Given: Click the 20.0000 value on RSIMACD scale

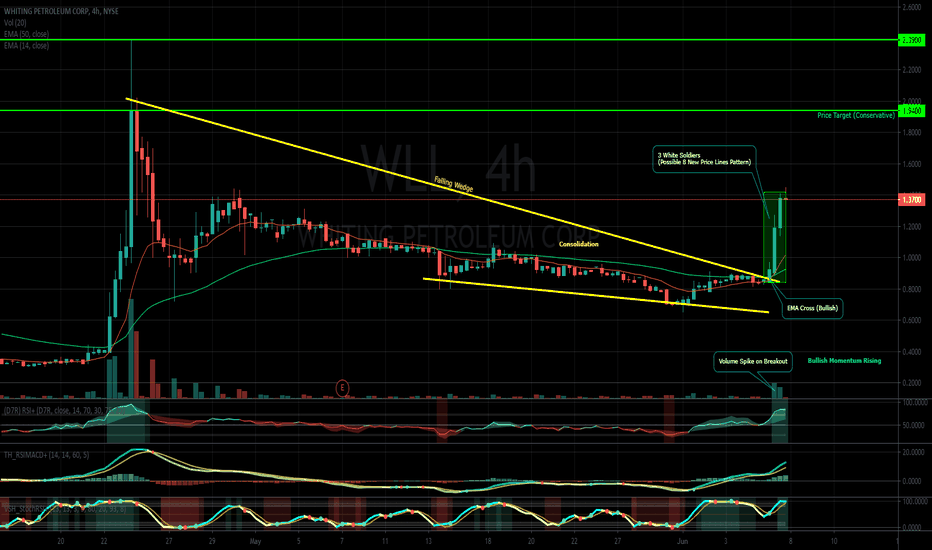Looking at the screenshot, I should pyautogui.click(x=913, y=452).
